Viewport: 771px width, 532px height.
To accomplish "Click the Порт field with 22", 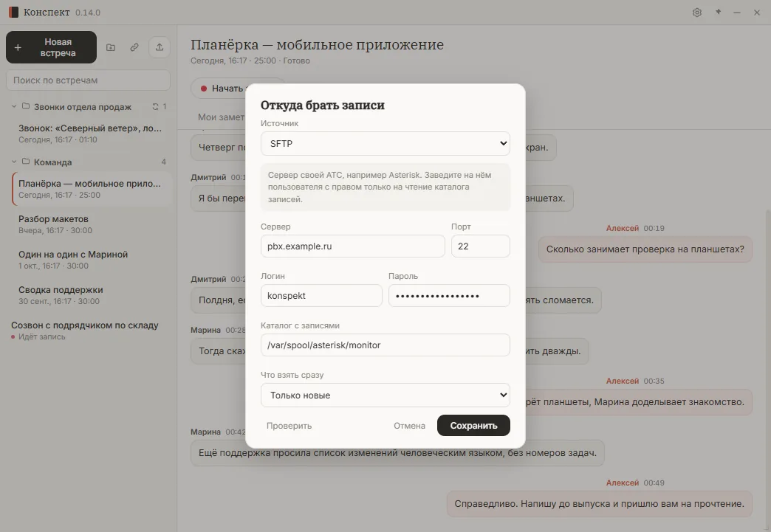I will click(481, 246).
